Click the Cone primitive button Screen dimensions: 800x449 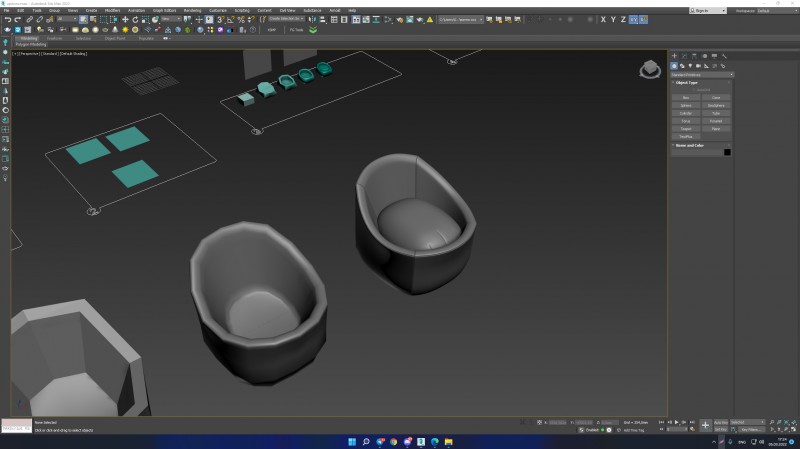716,97
